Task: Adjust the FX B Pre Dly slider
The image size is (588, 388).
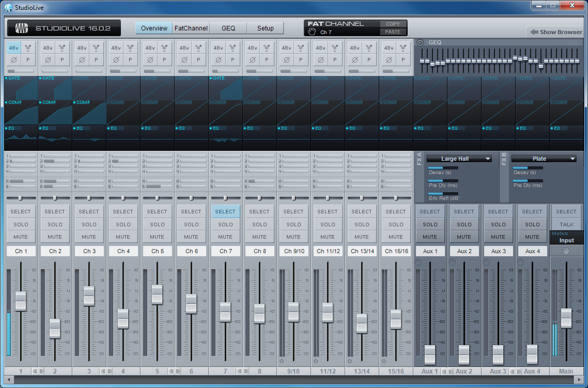Action: point(528,181)
